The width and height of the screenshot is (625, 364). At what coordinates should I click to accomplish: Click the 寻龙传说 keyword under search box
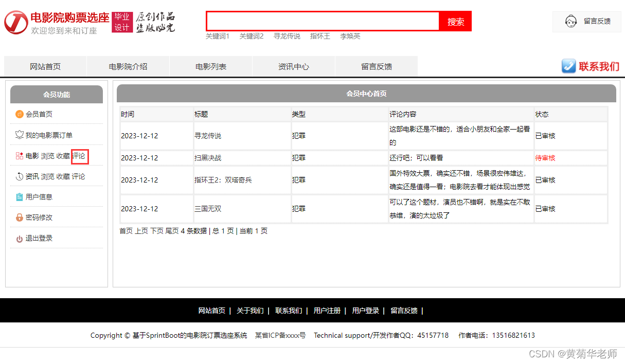[x=287, y=36]
